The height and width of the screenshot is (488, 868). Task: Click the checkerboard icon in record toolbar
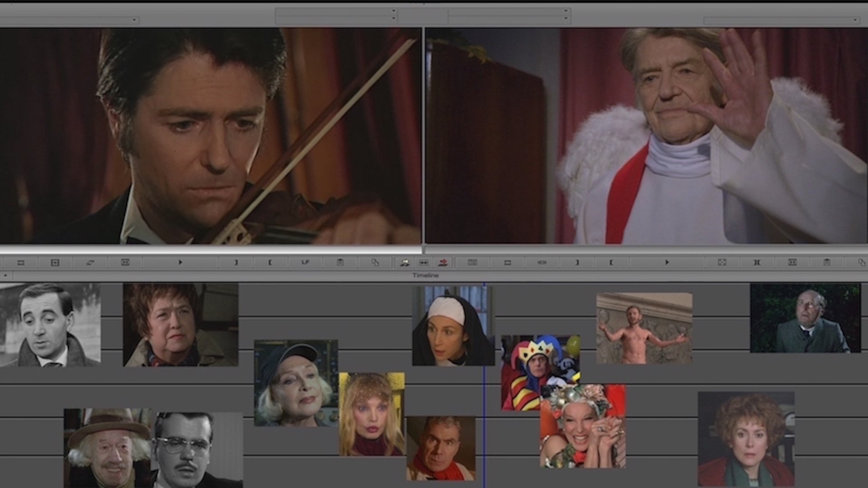pyautogui.click(x=722, y=262)
